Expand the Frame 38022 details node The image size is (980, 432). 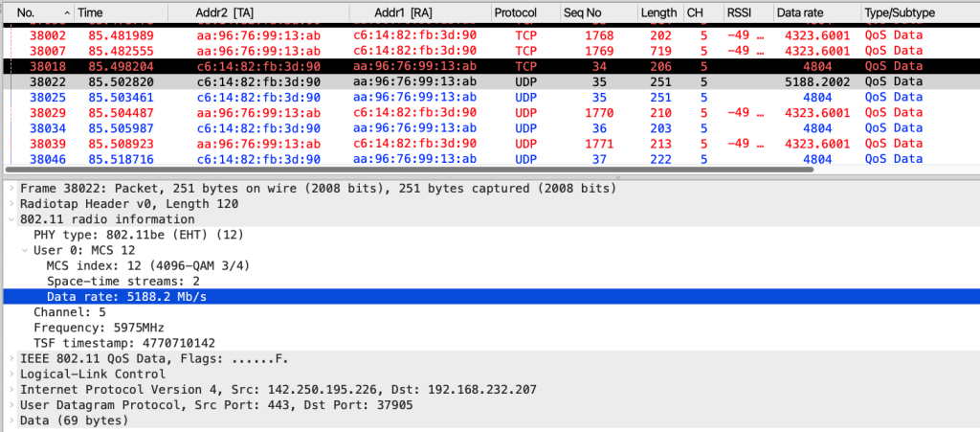tap(11, 188)
